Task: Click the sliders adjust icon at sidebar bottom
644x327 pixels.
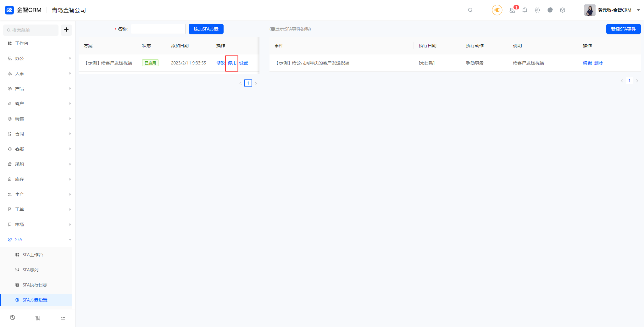Action: pyautogui.click(x=38, y=318)
